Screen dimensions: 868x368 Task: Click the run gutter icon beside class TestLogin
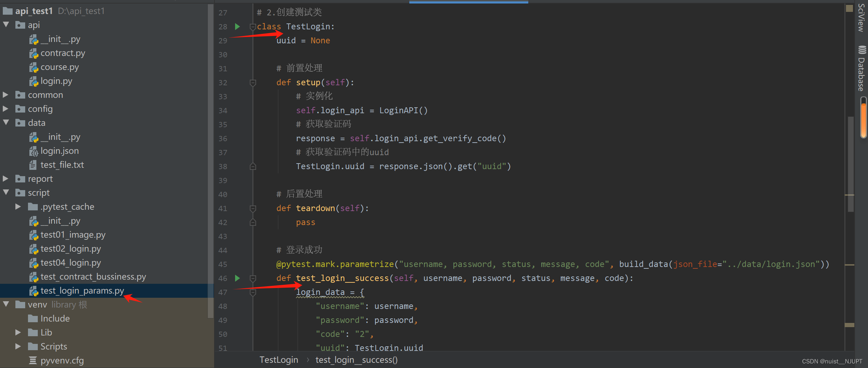(x=237, y=27)
